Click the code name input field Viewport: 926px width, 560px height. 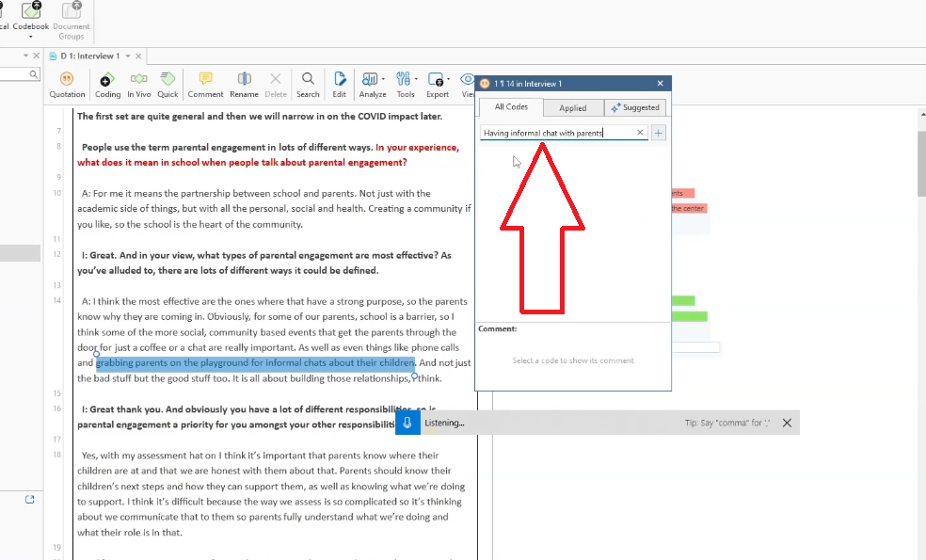click(555, 133)
